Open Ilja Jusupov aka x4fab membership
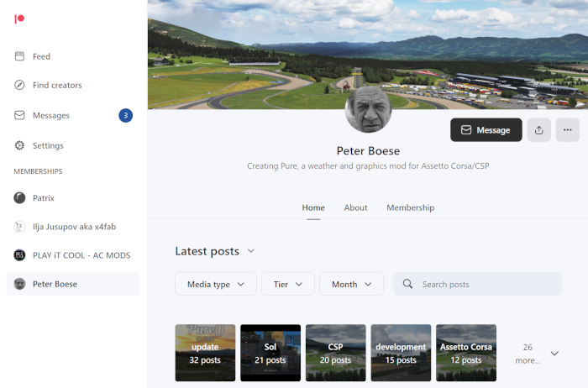The height and width of the screenshot is (388, 588). (x=73, y=227)
